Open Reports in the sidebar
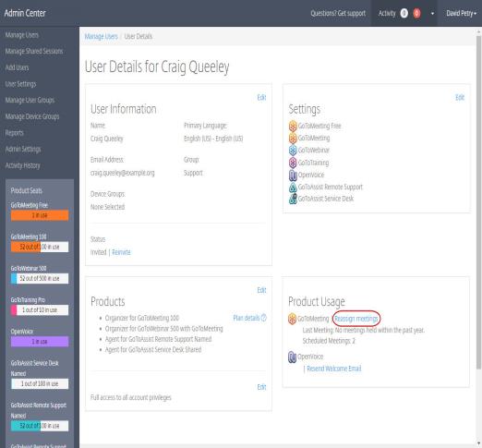Screen dimensions: 482x448 tap(14, 133)
